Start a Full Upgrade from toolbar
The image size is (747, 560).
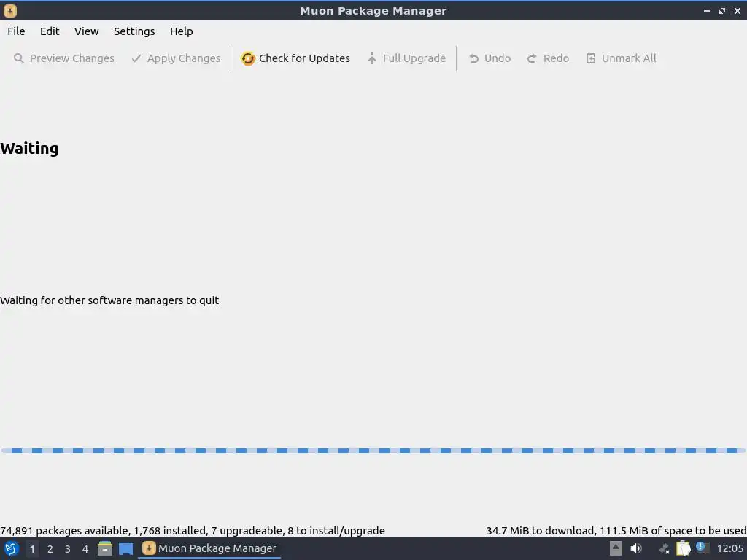pos(406,58)
